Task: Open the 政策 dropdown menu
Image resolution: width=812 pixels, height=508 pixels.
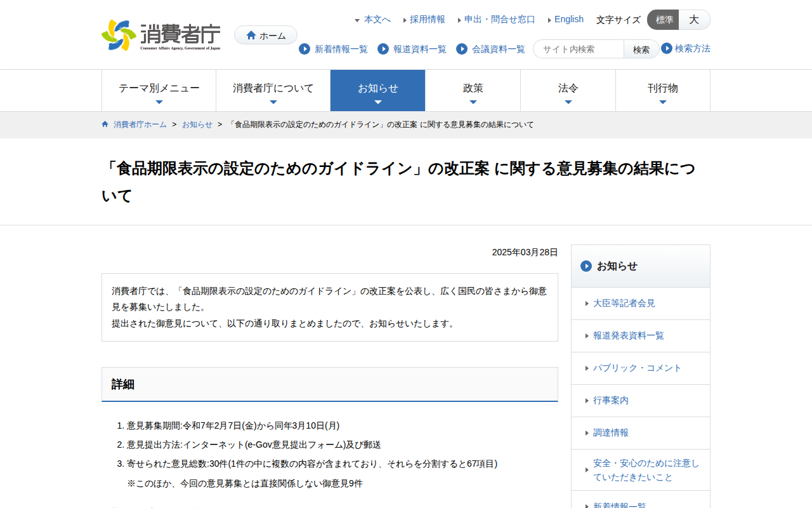Action: tap(473, 91)
